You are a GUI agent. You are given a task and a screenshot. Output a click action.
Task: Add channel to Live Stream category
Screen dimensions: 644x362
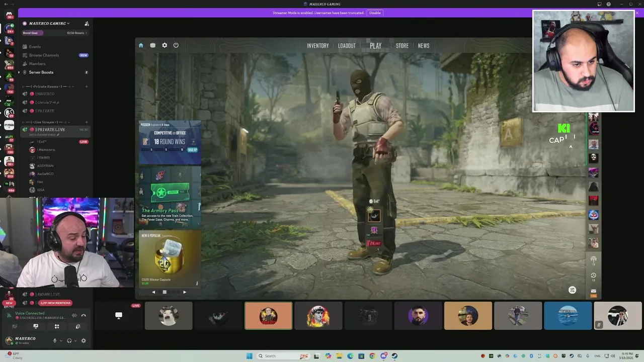point(87,122)
